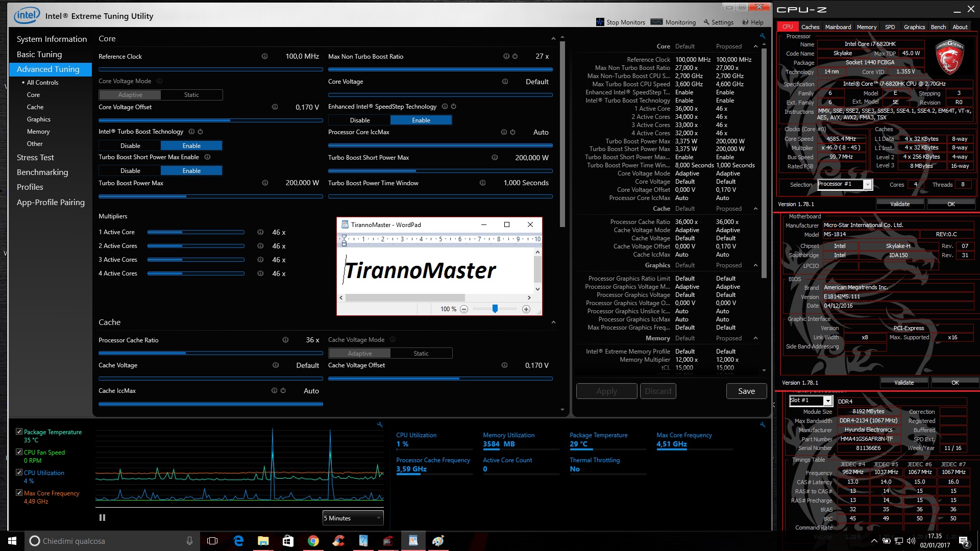Image resolution: width=980 pixels, height=551 pixels.
Task: Click power icon next to Enhanced Intel SpeedStep Technology
Action: (x=453, y=107)
